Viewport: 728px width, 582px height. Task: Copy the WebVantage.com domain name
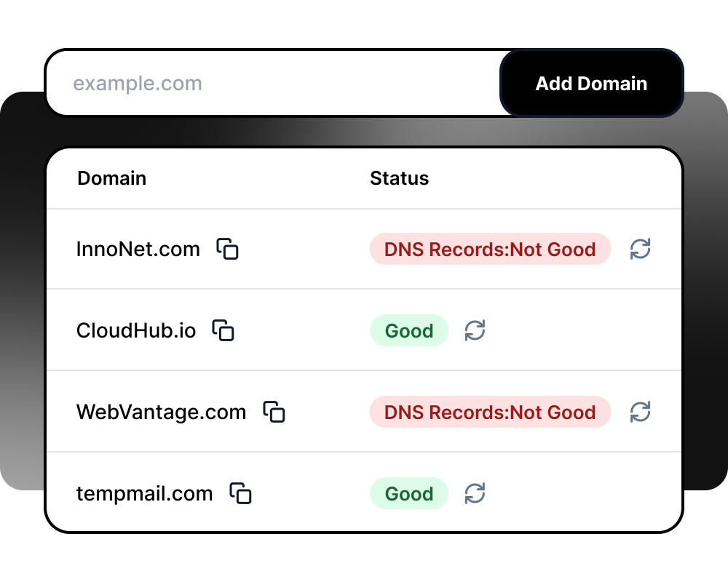(x=274, y=412)
